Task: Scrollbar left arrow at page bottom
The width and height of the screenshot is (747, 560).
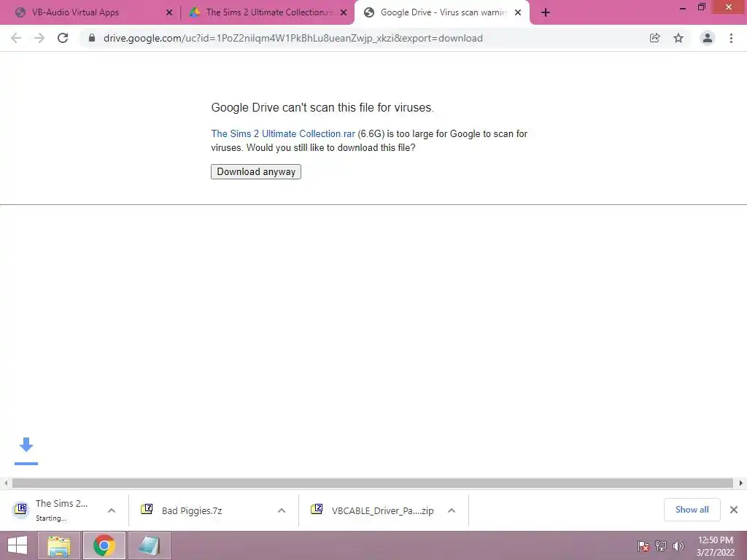Action: pos(6,483)
